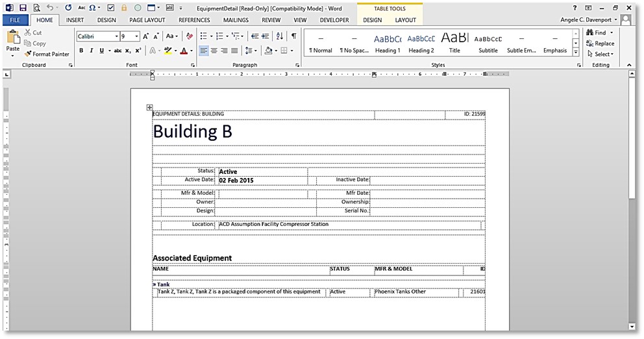Open the Paste options dropdown arrow
This screenshot has height=339, width=644.
click(13, 55)
